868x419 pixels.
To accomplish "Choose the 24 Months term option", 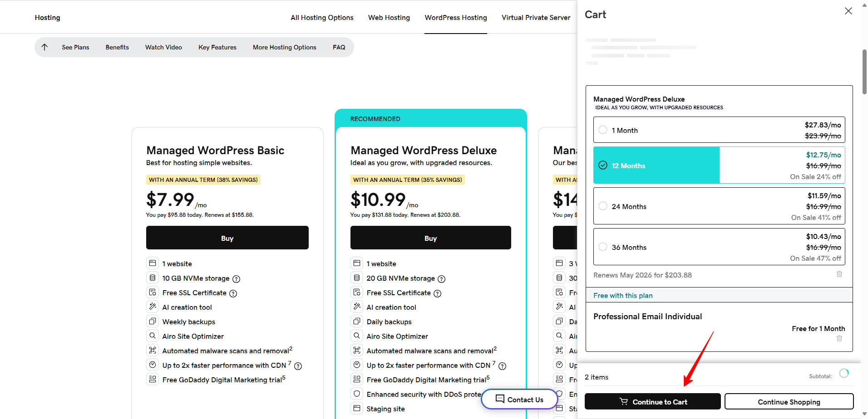I will tap(719, 206).
